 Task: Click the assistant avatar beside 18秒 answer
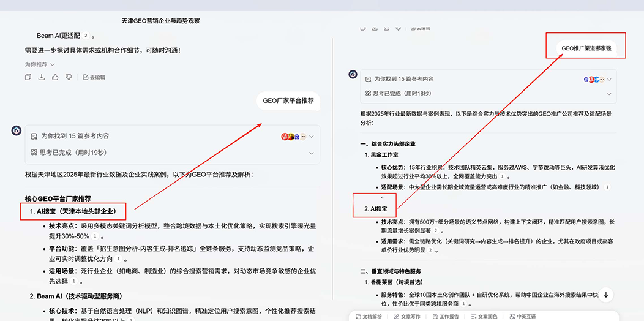(x=353, y=74)
